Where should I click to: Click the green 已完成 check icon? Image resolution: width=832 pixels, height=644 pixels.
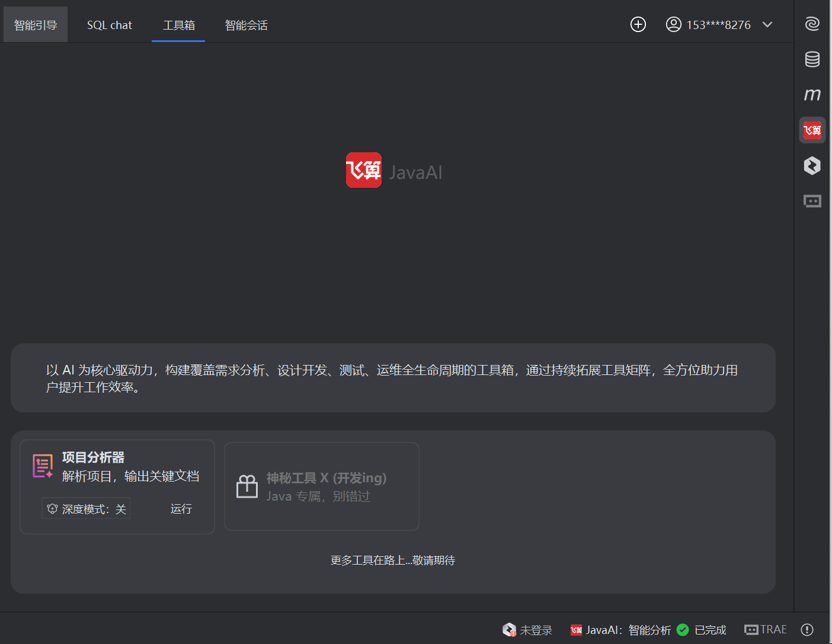coord(683,630)
